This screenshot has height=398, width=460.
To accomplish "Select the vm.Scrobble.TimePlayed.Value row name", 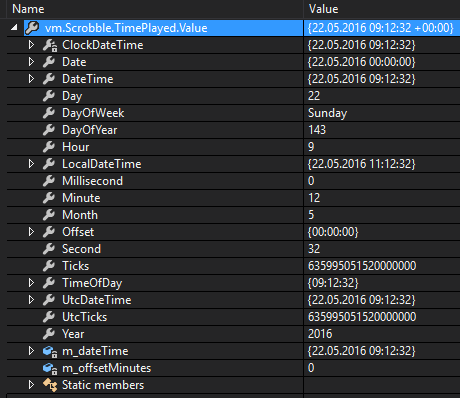I will [126, 28].
